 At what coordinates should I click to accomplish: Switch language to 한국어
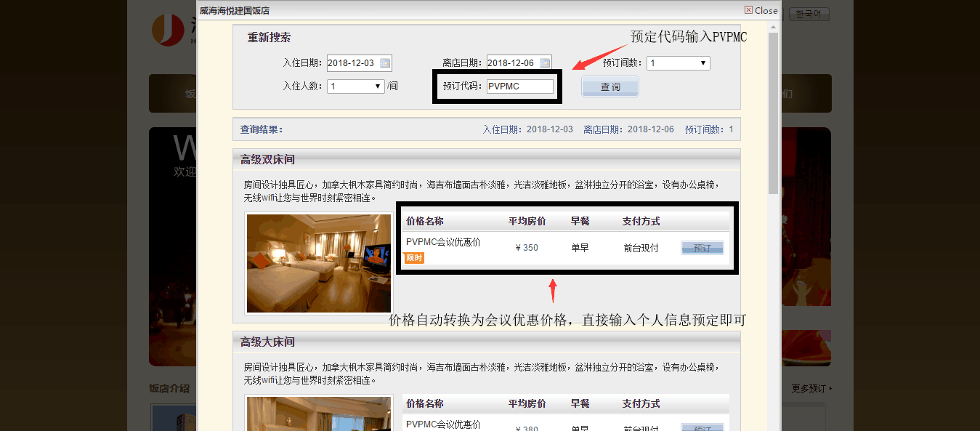(x=809, y=14)
